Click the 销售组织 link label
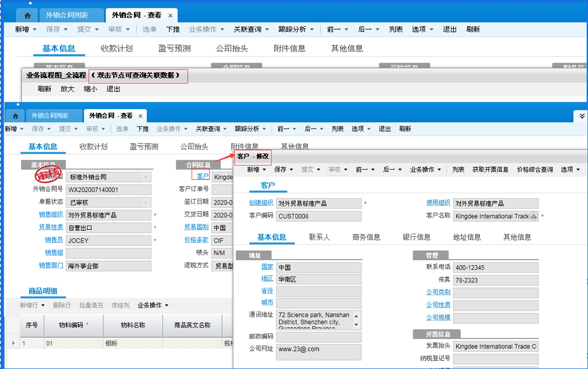This screenshot has width=588, height=369. (51, 215)
